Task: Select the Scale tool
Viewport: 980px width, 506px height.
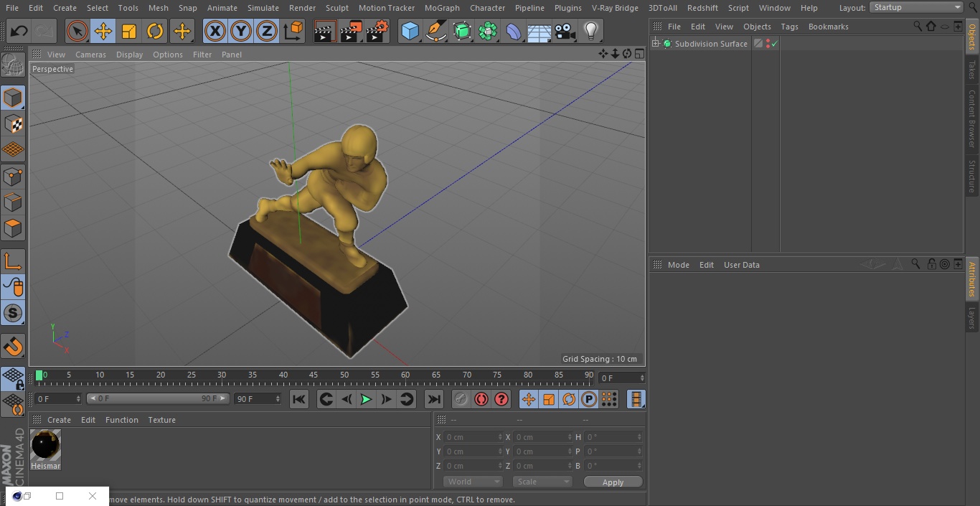Action: pyautogui.click(x=129, y=31)
